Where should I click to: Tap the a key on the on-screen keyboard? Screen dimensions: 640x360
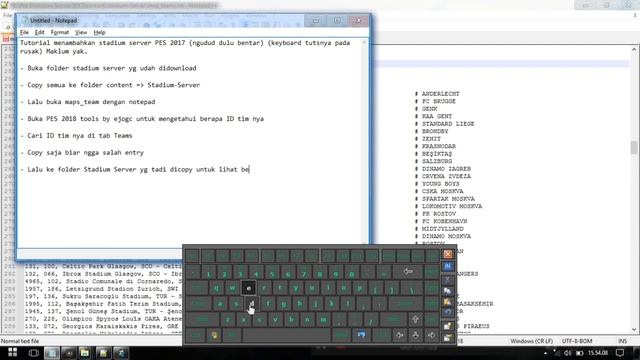click(x=220, y=304)
